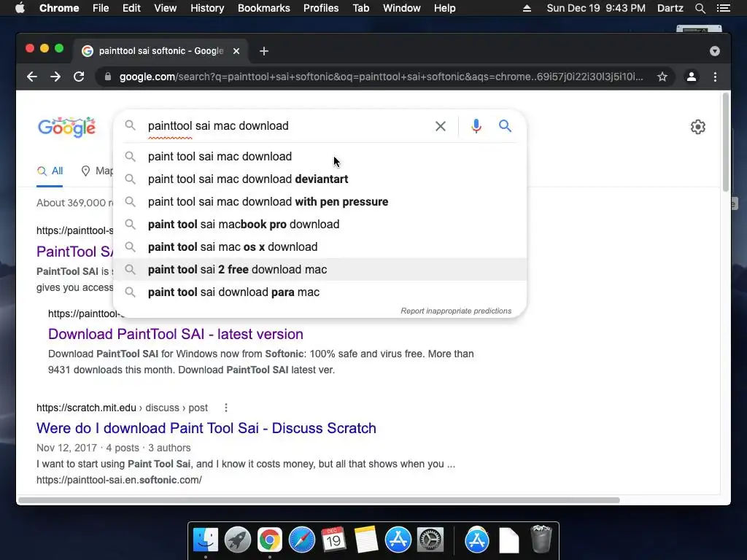The image size is (747, 560).
Task: Open Finder from the Dock
Action: (x=206, y=540)
